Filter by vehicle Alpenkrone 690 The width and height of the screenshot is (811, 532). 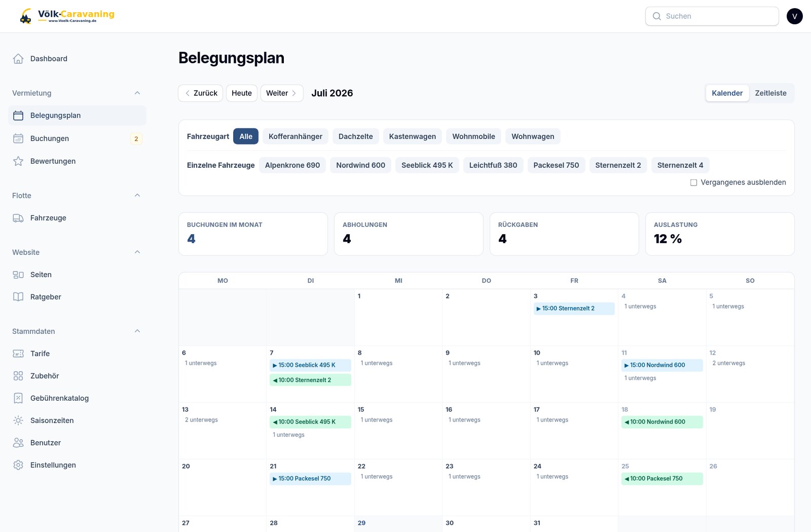(x=292, y=165)
